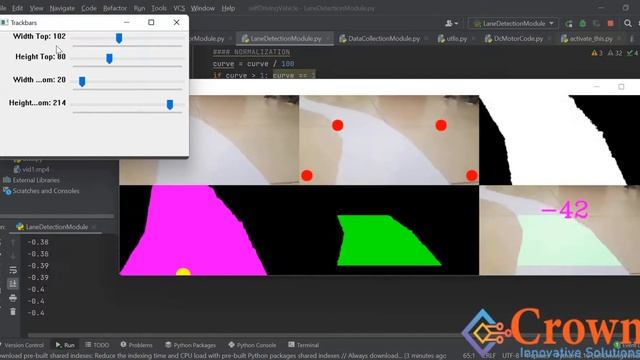Minimize the Trackbars window
640x360 pixels.
pos(127,22)
